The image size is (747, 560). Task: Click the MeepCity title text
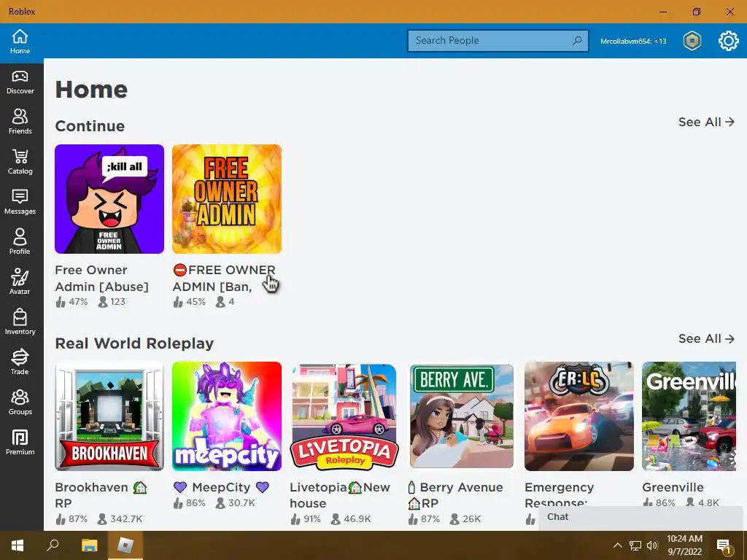pos(221,487)
